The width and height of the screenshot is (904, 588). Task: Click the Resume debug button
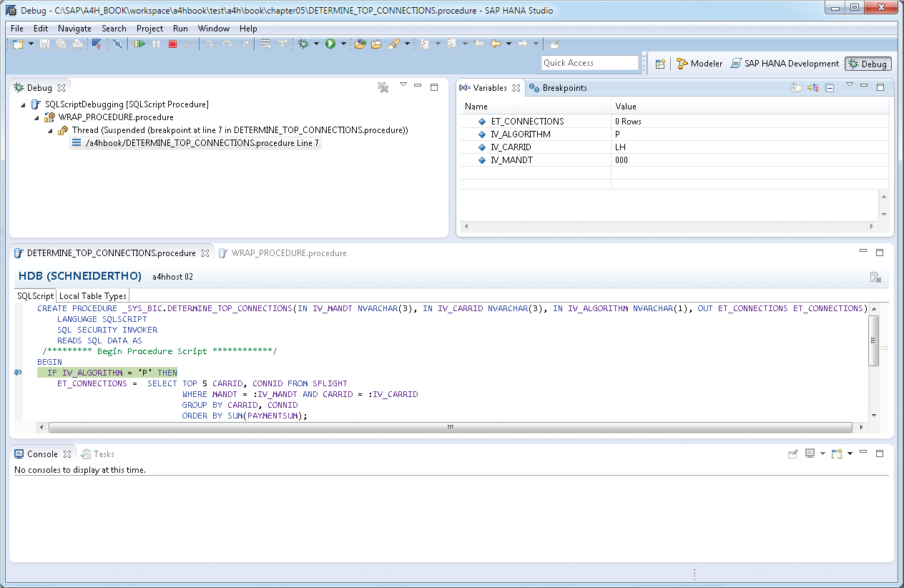(x=139, y=44)
